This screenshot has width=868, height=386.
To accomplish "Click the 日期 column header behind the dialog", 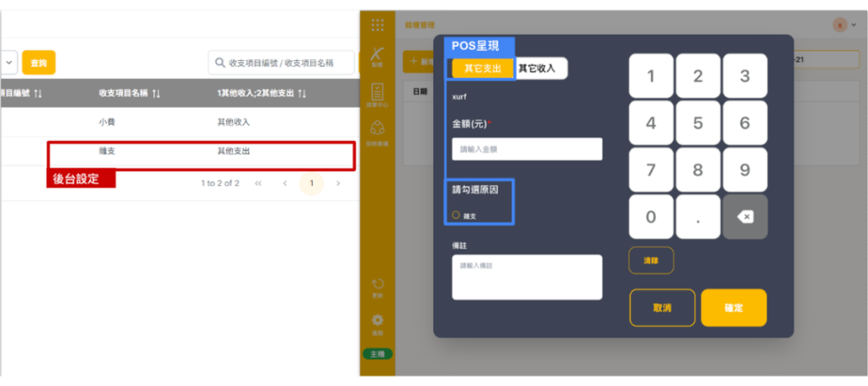I will (x=420, y=92).
